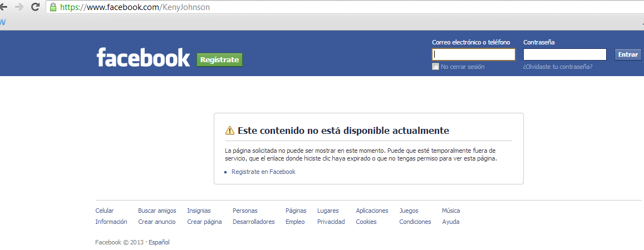
Task: Open the Crear página footer link
Action: 204,222
